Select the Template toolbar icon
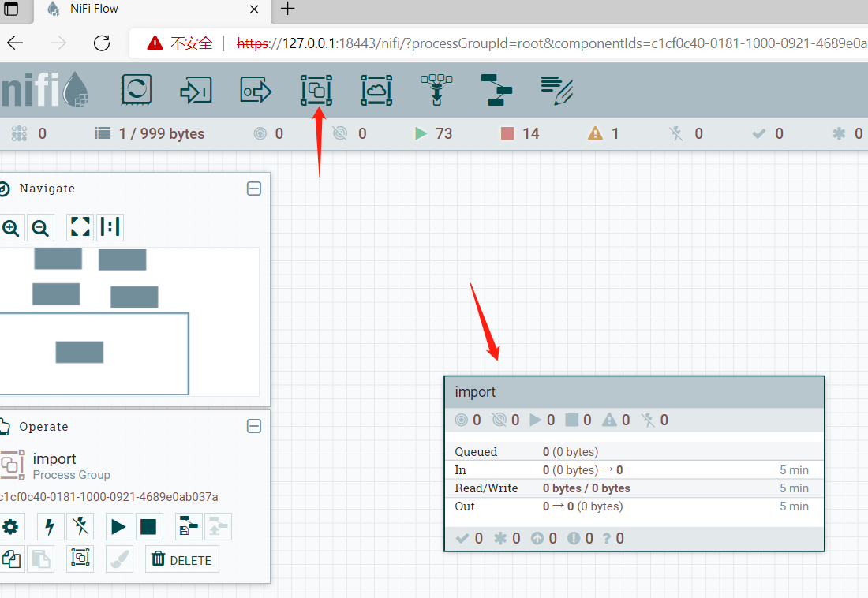This screenshot has width=868, height=598. (496, 91)
